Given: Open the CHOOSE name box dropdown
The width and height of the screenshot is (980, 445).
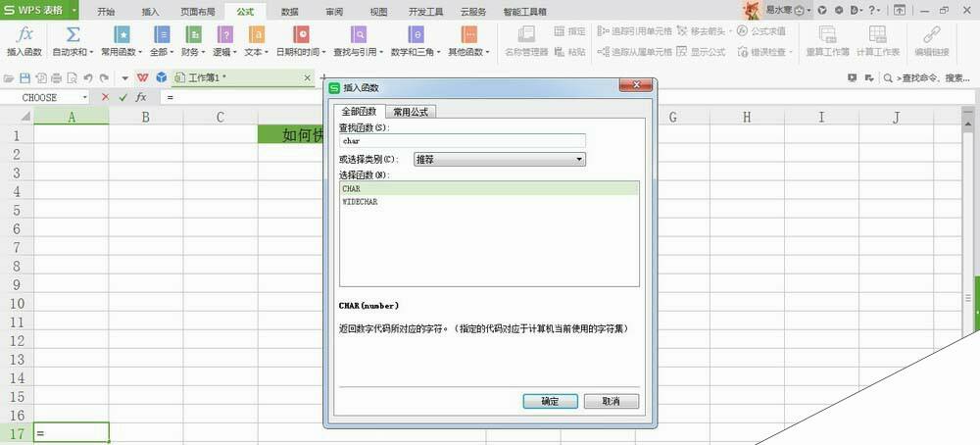Looking at the screenshot, I should click(x=85, y=97).
